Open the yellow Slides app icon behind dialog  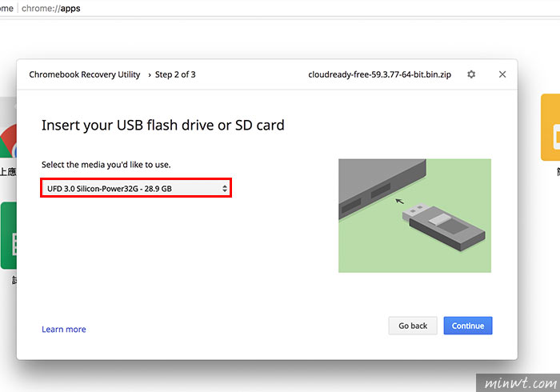pyautogui.click(x=550, y=127)
